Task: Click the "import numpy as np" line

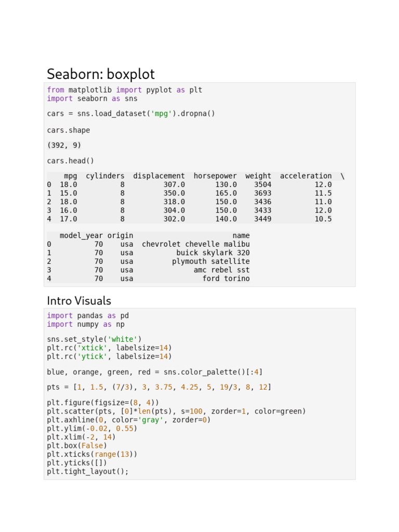Action: [85, 324]
